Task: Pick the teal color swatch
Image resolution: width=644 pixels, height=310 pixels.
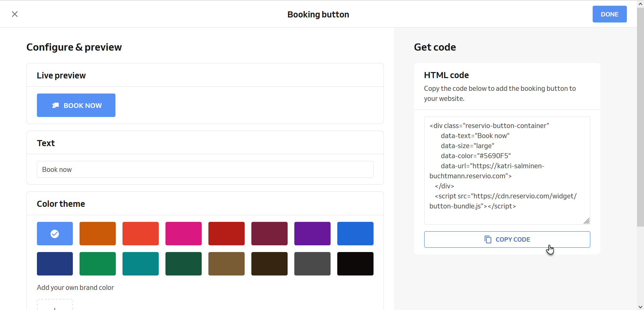Action: coord(141,264)
